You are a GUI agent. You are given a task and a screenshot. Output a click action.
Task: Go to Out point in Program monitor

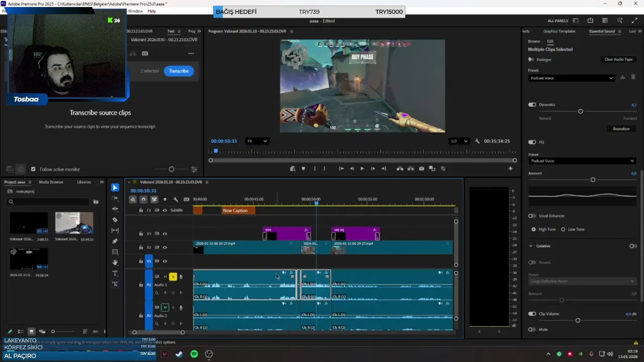(x=384, y=168)
